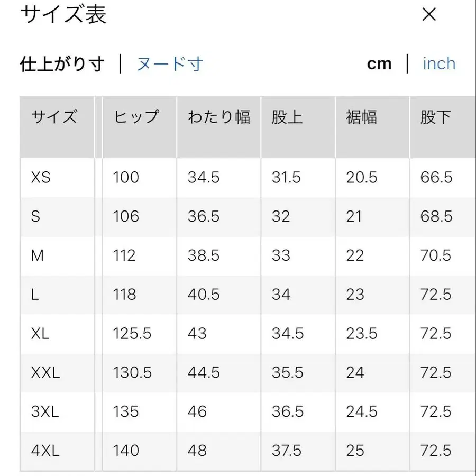Select the XXL size row
The image size is (476, 476).
(45, 373)
